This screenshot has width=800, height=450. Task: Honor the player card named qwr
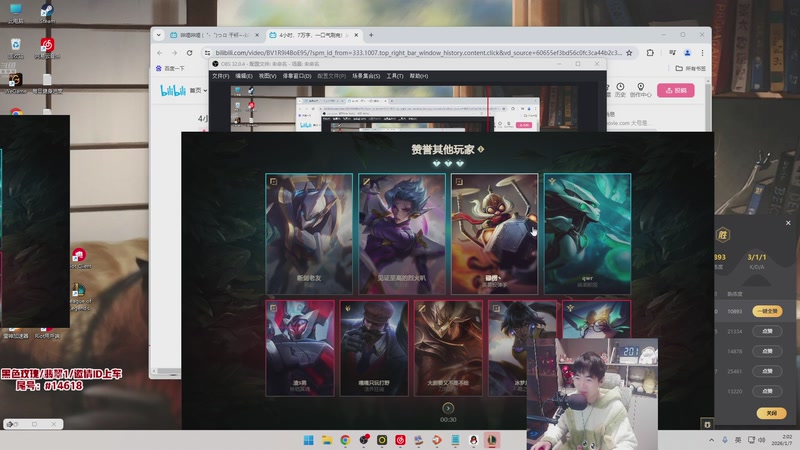pyautogui.click(x=587, y=234)
